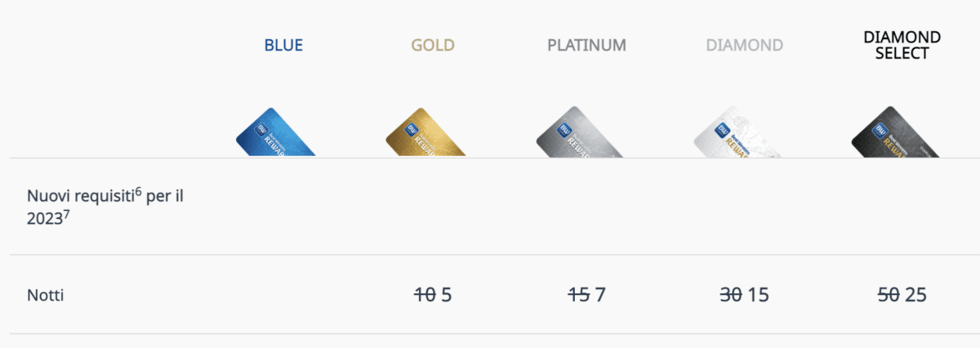The image size is (980, 348).
Task: Open footnote 6 next to requisiti
Action: 139,193
